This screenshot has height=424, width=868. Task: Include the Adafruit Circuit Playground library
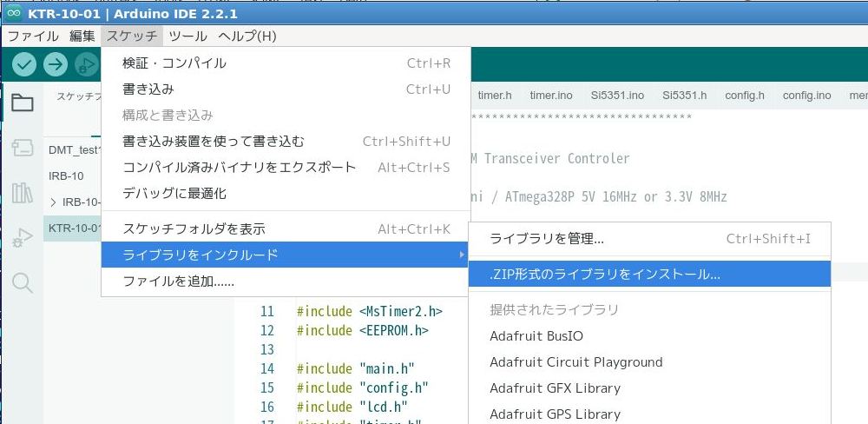[x=649, y=362]
